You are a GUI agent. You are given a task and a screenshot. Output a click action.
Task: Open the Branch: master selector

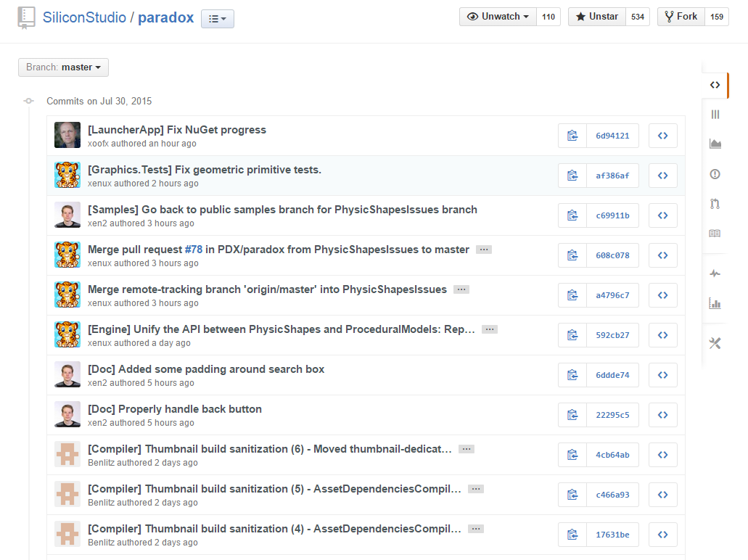click(x=63, y=67)
